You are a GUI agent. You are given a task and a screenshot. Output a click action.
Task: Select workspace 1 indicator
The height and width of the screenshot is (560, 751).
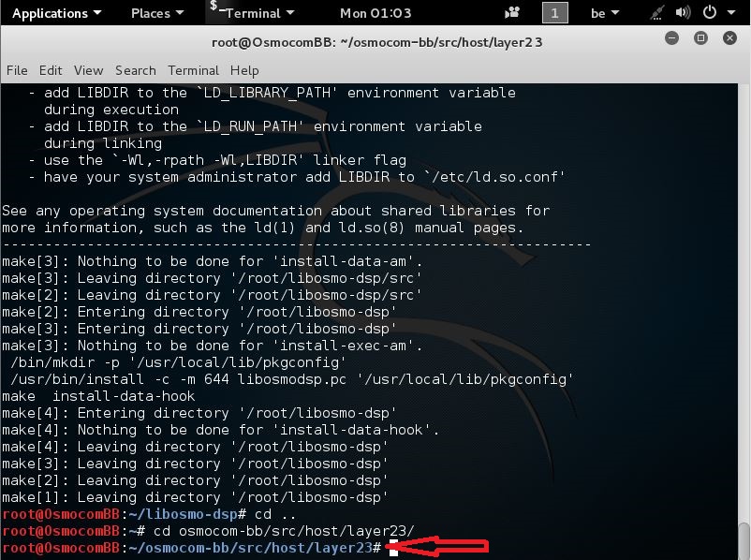[554, 13]
